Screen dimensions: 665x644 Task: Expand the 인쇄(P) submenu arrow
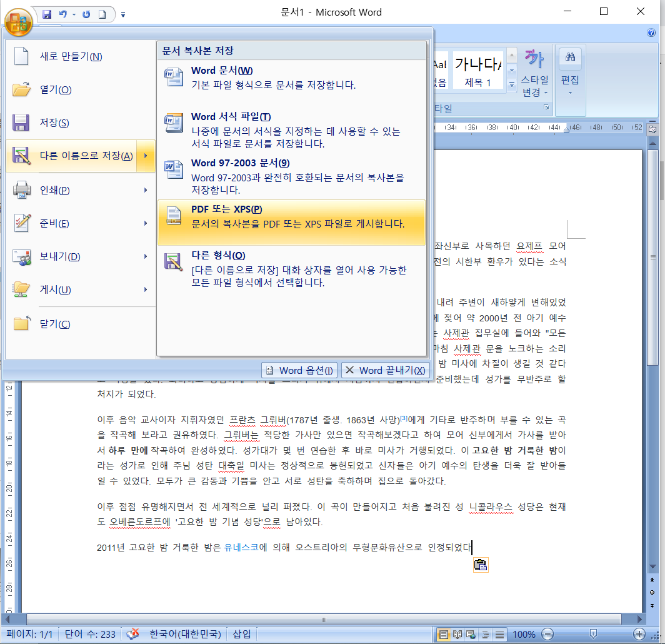point(146,190)
